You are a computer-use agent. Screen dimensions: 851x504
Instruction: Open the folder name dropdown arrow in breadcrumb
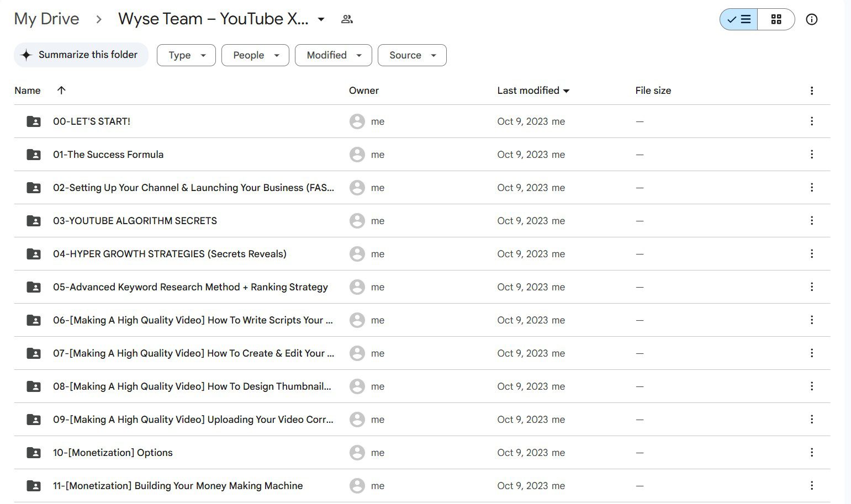coord(321,19)
